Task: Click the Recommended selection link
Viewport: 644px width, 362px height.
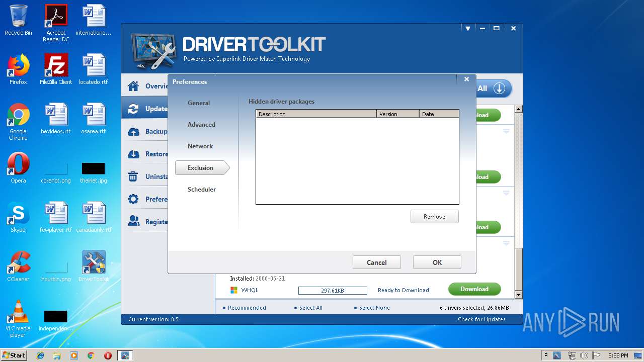Action: pos(247,308)
